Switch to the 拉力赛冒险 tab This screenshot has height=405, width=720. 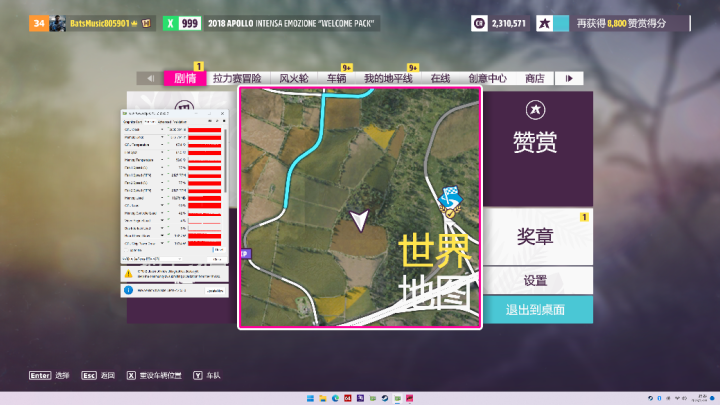click(x=237, y=79)
